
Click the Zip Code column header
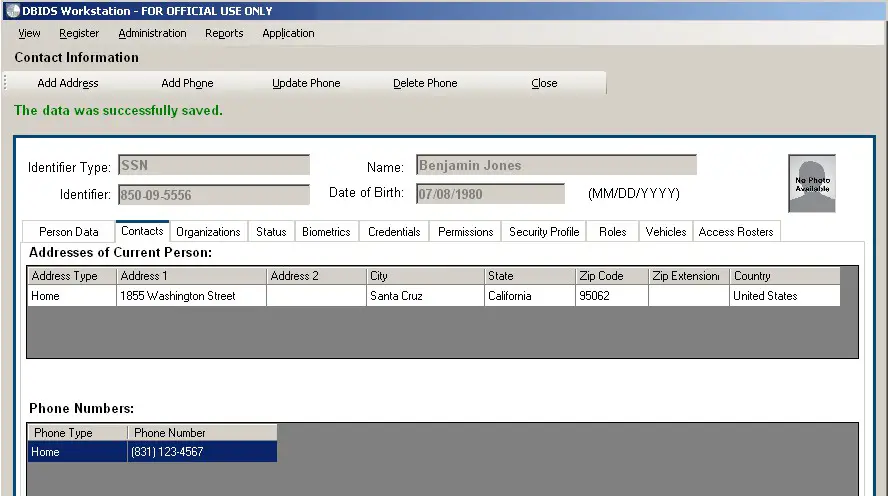pos(612,276)
